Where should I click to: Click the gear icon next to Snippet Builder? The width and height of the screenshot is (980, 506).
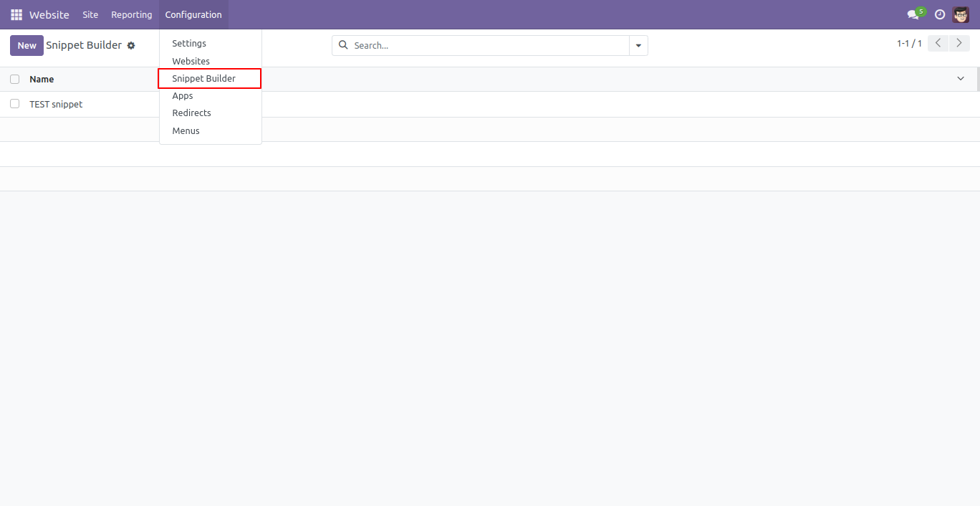coord(131,46)
